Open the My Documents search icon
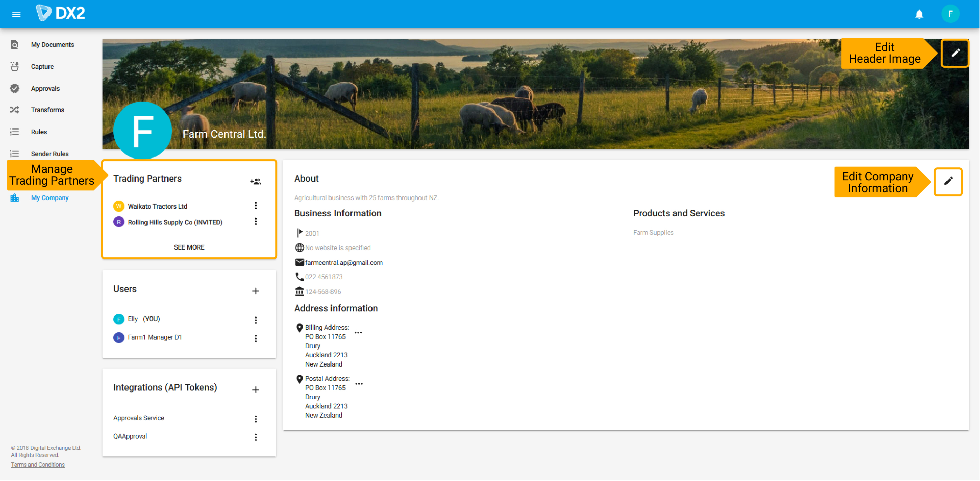This screenshot has height=481, width=980. pos(14,44)
